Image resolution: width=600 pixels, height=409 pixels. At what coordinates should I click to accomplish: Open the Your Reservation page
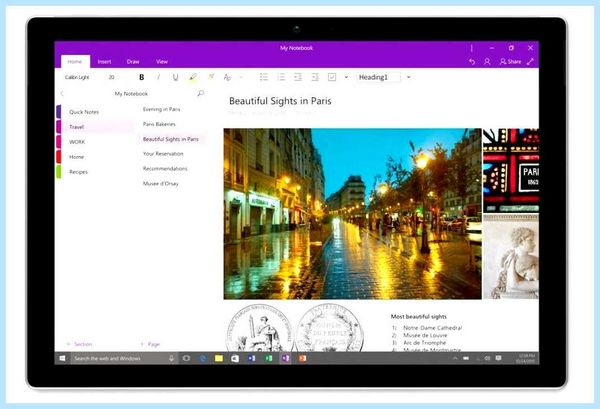pos(163,154)
